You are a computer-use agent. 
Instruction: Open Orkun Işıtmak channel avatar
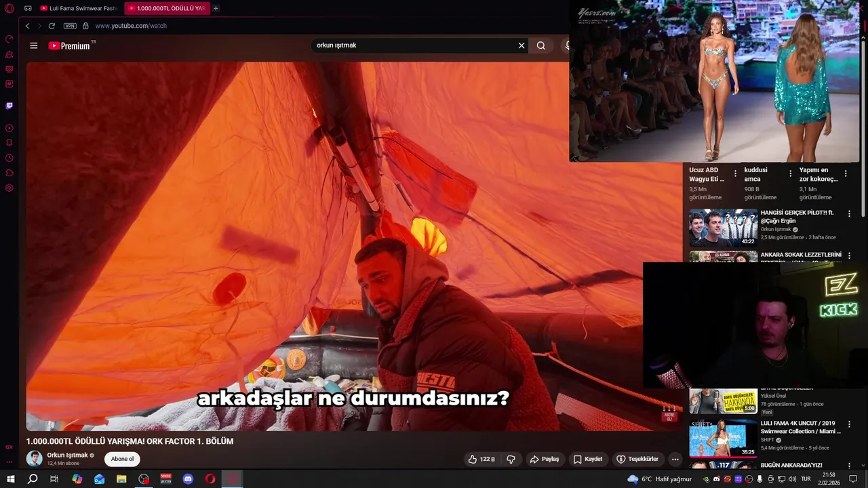[34, 459]
